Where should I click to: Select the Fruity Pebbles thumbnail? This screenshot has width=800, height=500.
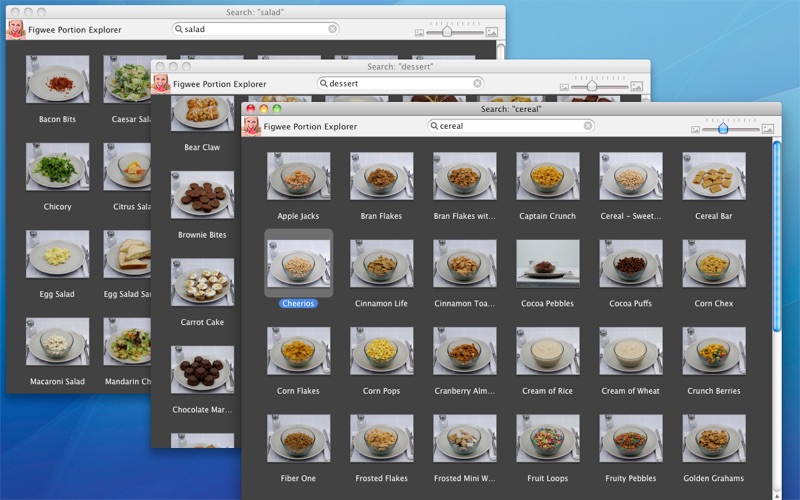tap(631, 438)
